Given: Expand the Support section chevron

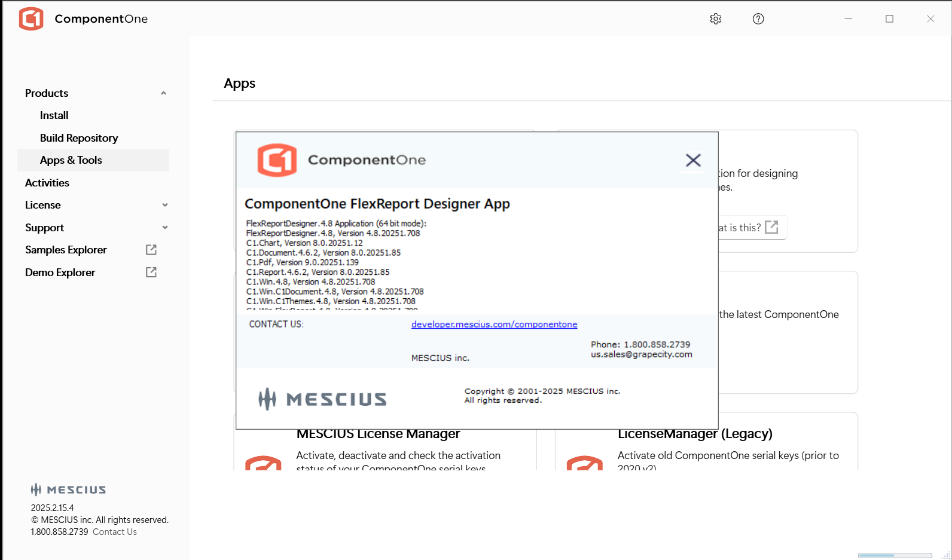Looking at the screenshot, I should (165, 228).
